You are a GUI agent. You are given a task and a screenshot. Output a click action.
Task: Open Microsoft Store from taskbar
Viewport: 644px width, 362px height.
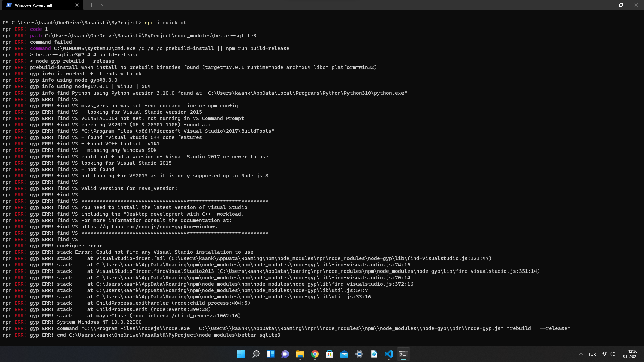pyautogui.click(x=329, y=354)
